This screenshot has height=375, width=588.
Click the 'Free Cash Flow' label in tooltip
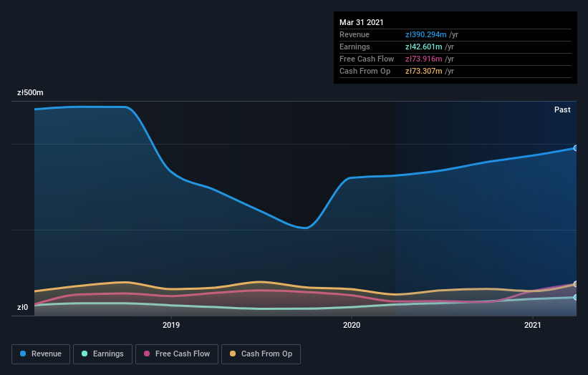click(x=367, y=59)
